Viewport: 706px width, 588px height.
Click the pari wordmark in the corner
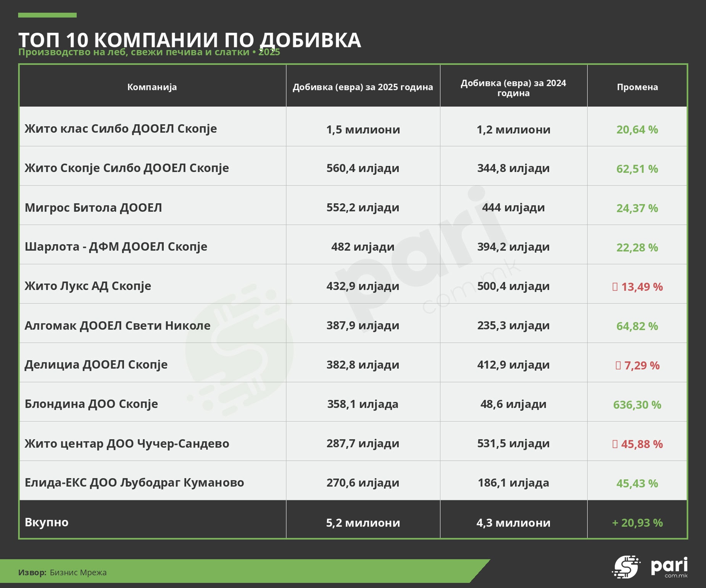(669, 567)
